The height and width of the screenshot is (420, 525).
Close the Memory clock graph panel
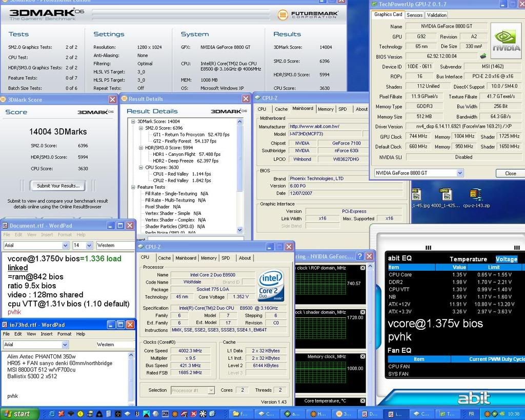tap(363, 356)
